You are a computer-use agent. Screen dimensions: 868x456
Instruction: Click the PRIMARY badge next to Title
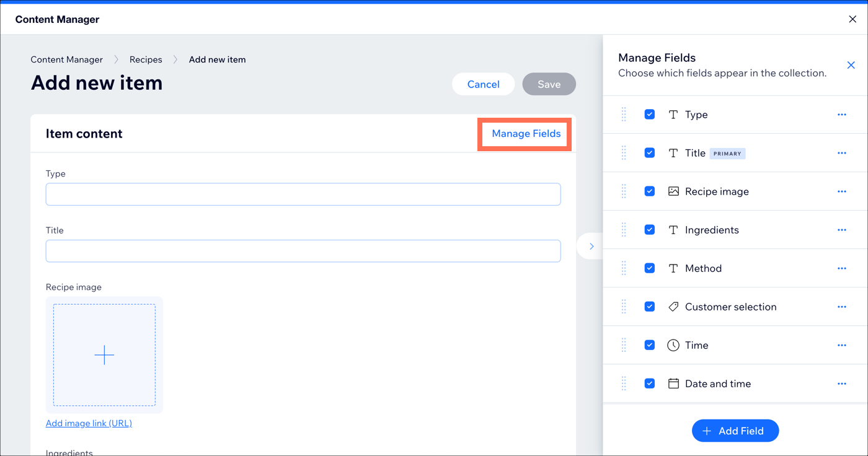[x=727, y=153]
